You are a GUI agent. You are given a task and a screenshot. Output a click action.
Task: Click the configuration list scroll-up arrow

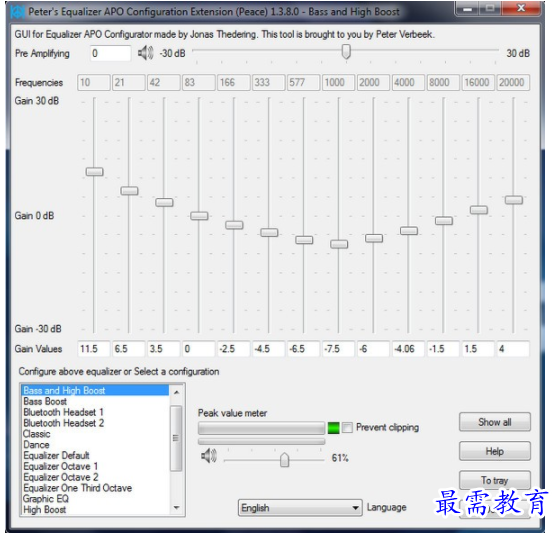tap(176, 393)
